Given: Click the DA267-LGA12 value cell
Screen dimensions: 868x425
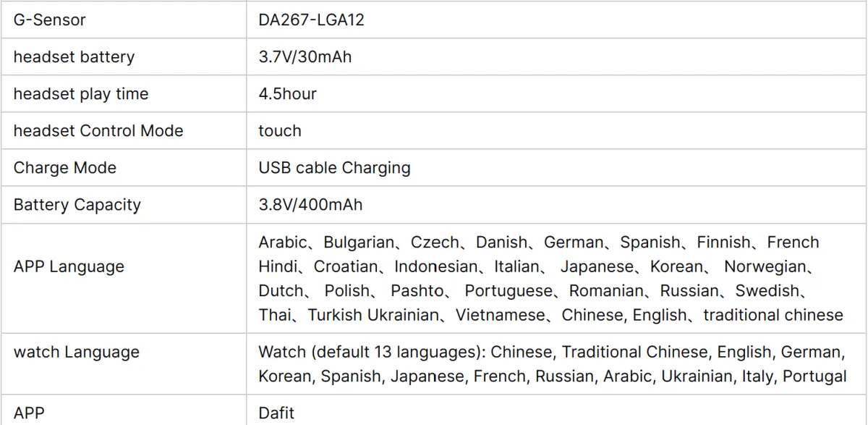Looking at the screenshot, I should coord(311,20).
